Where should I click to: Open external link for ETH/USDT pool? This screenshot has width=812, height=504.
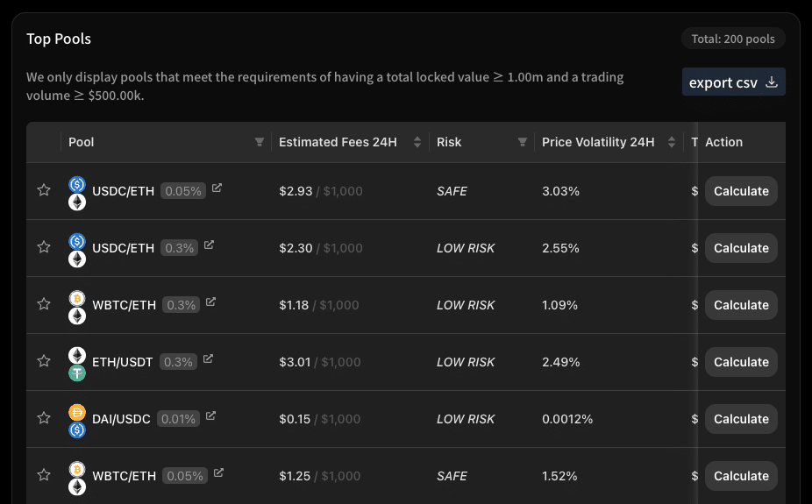click(x=208, y=358)
